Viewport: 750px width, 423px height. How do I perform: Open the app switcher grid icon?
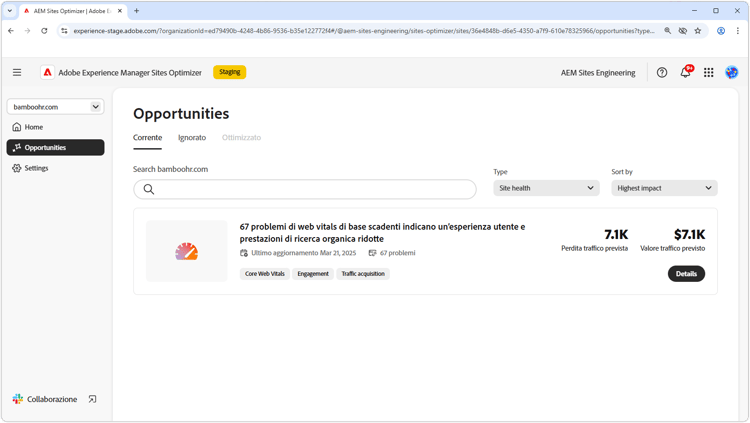tap(709, 72)
